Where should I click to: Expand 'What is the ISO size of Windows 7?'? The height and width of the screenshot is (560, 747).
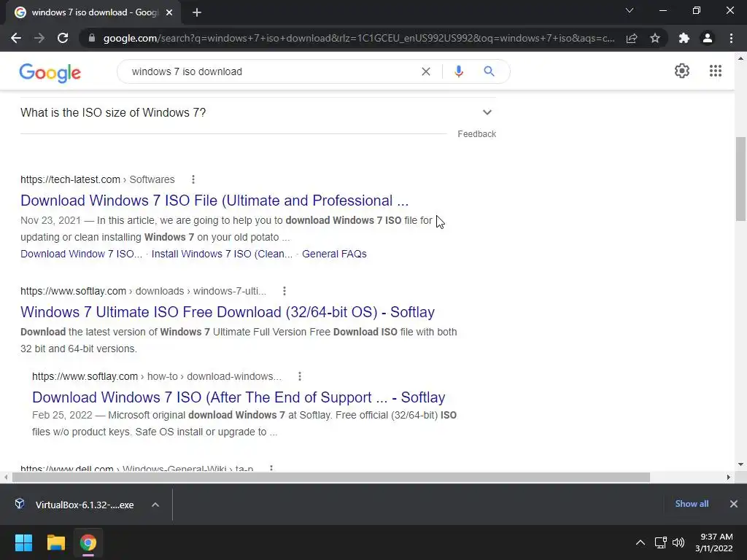tap(258, 112)
